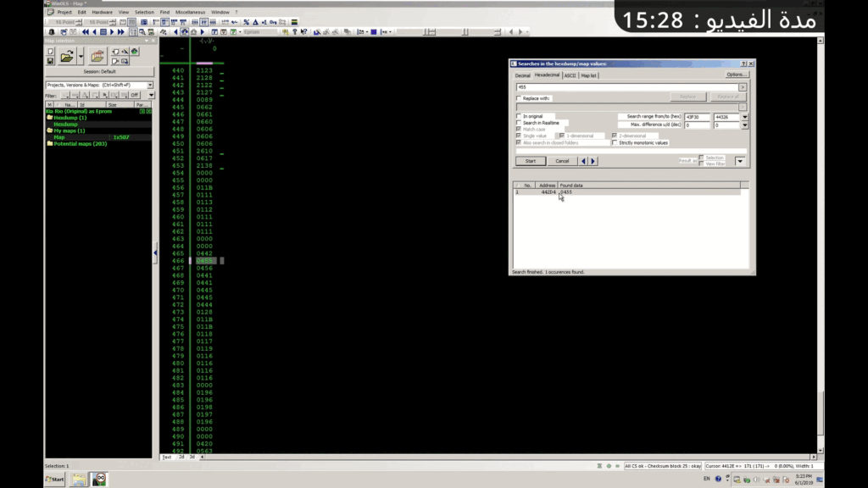Expand the Potential maps (203) folder

(x=49, y=144)
